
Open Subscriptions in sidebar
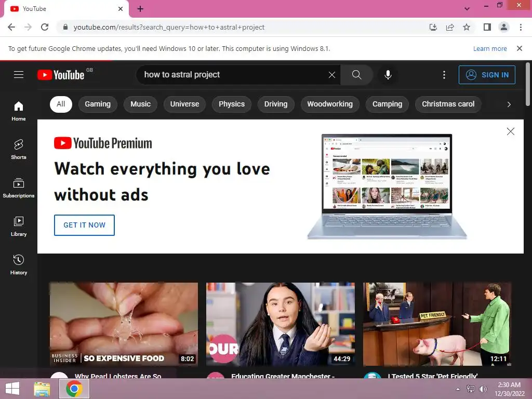click(x=19, y=188)
